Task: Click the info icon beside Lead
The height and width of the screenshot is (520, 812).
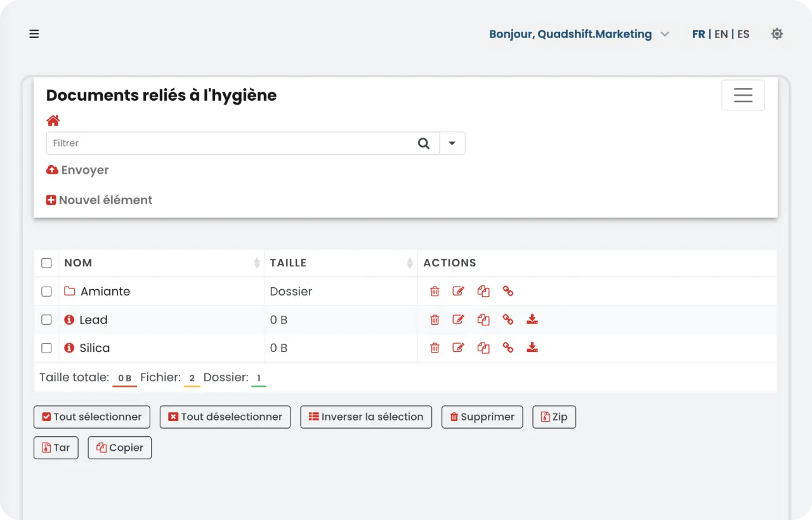Action: coord(70,320)
